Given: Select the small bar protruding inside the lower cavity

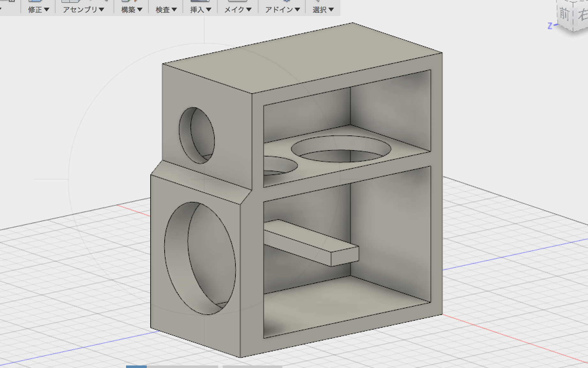Looking at the screenshot, I should click(x=311, y=243).
